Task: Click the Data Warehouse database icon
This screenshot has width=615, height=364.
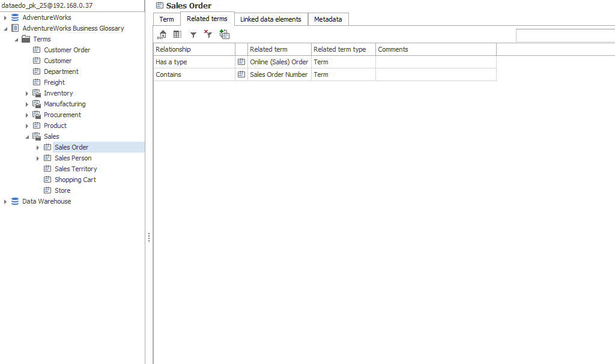Action: pyautogui.click(x=15, y=201)
